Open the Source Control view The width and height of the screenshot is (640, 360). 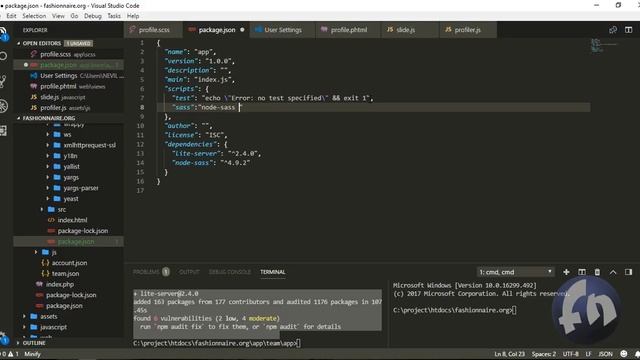(x=3, y=81)
